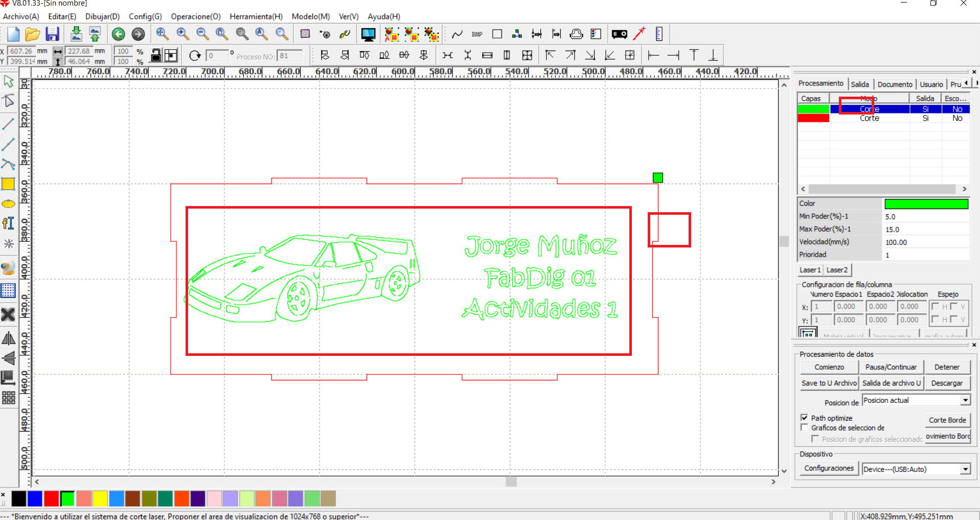Viewport: 980px width, 520px height.
Task: Toggle Y row H mirror checkbox
Action: [935, 319]
